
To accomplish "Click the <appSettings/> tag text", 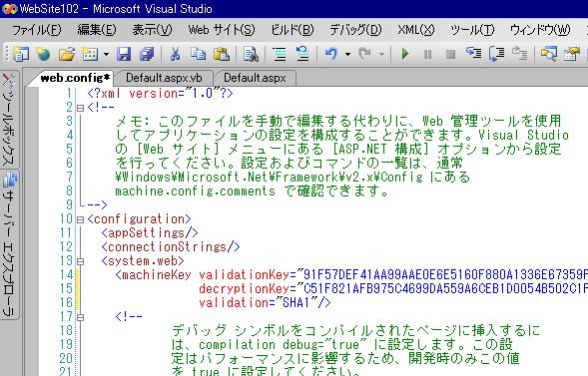I will tap(150, 233).
